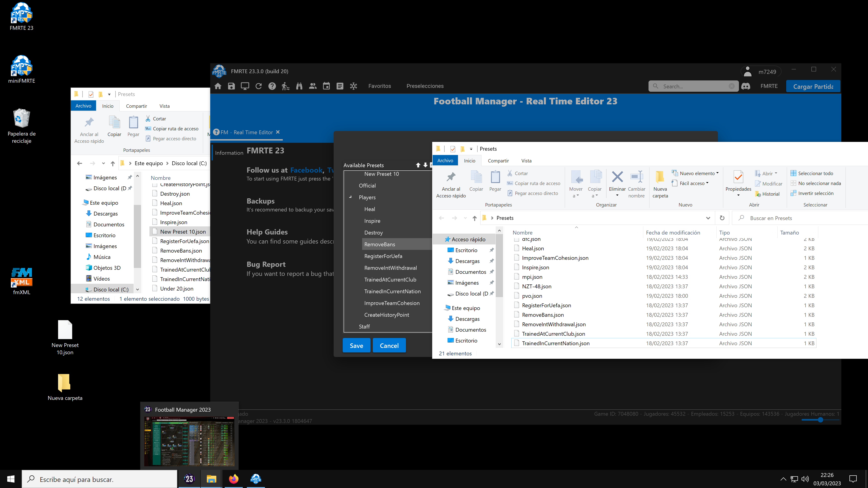Open the Discord icon next to search
Viewport: 868px width, 488px height.
point(746,86)
